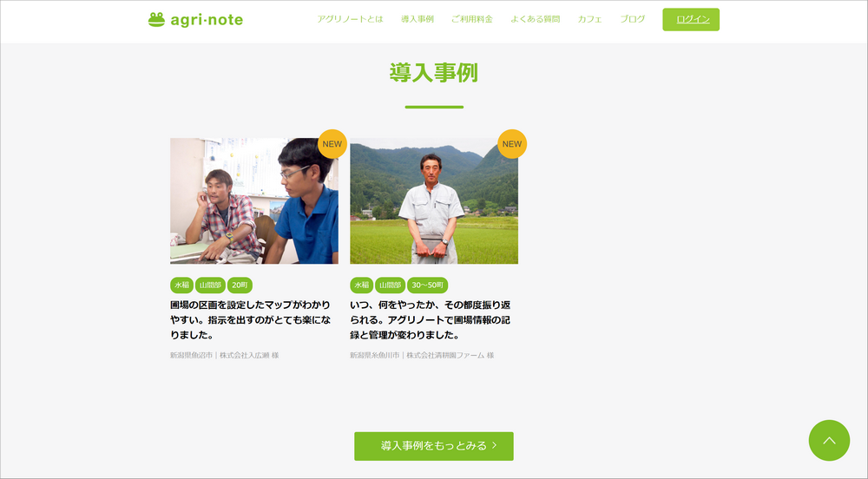This screenshot has height=479, width=868.
Task: Select the 30〜50町 tag on second case
Action: click(x=427, y=285)
